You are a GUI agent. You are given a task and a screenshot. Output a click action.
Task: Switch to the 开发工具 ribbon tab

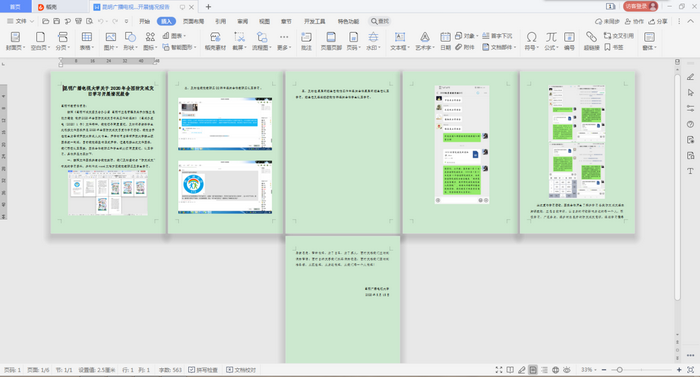click(x=315, y=21)
